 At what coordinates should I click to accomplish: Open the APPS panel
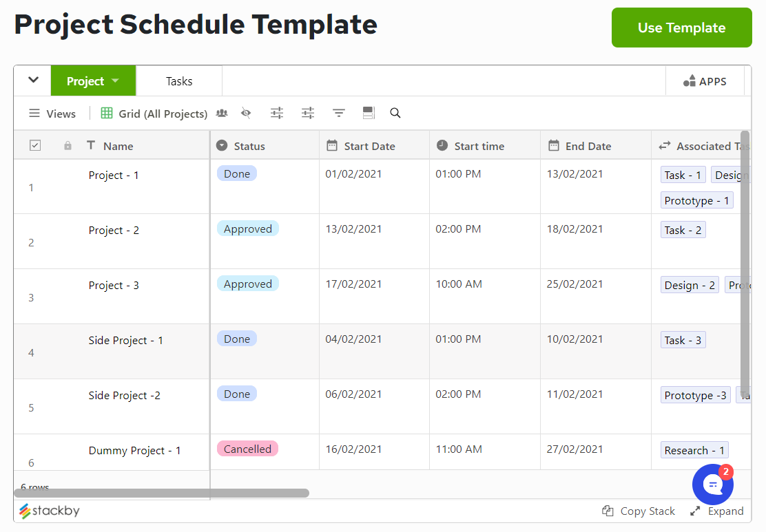(x=705, y=81)
